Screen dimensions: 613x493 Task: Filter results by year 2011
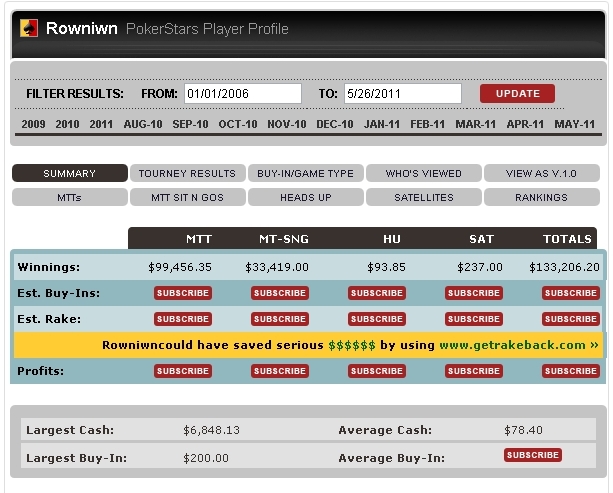101,124
